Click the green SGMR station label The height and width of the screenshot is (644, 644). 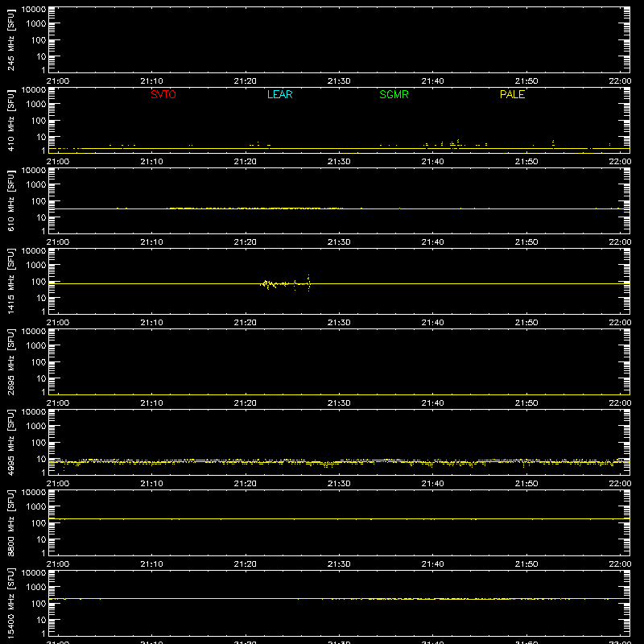(x=394, y=94)
